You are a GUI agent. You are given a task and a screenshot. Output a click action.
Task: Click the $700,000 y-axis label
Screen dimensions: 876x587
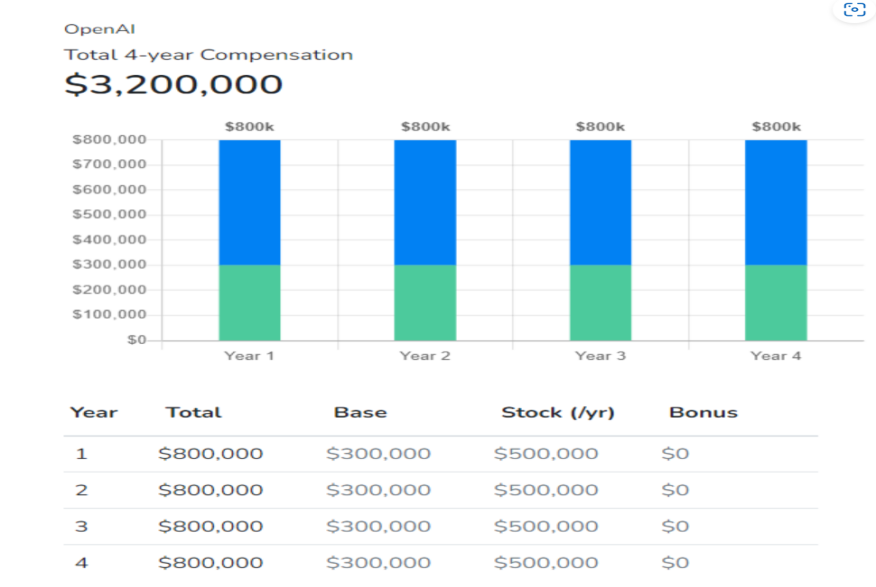(110, 164)
